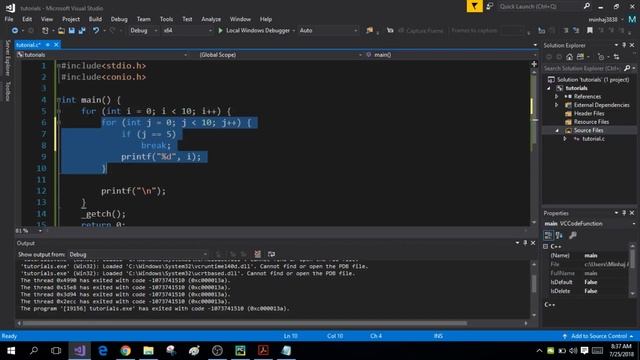
Task: Open the x64 platform dropdown
Action: click(x=187, y=31)
